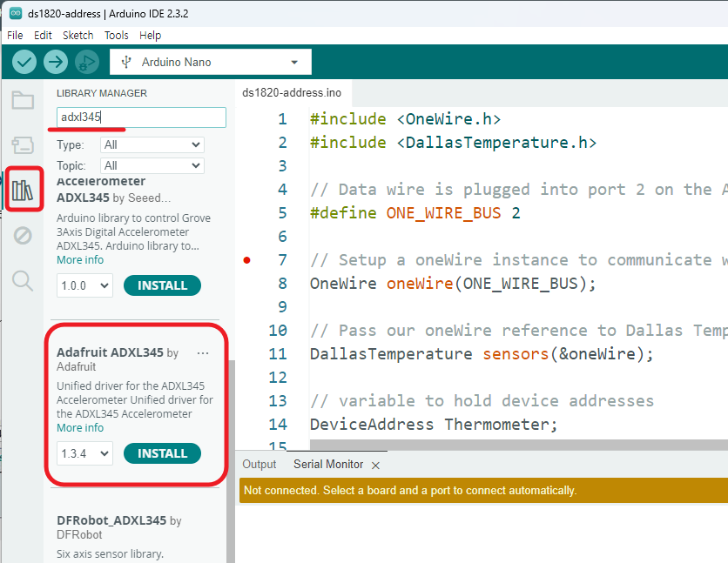Open the Boards Manager sidebar icon
Image resolution: width=728 pixels, height=563 pixels.
pyautogui.click(x=23, y=144)
